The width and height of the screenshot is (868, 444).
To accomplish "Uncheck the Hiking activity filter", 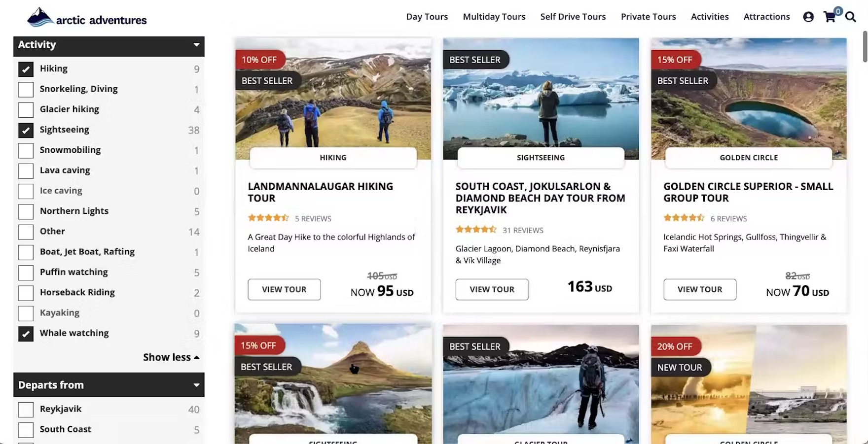I will (x=26, y=69).
